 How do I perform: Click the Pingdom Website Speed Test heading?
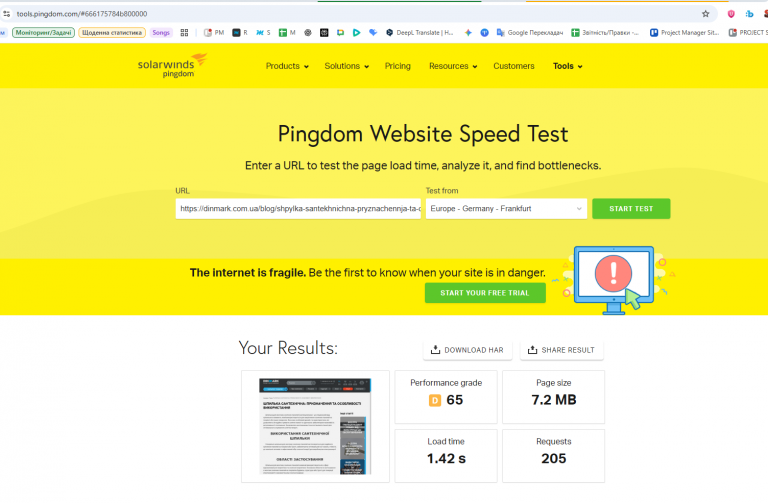423,134
